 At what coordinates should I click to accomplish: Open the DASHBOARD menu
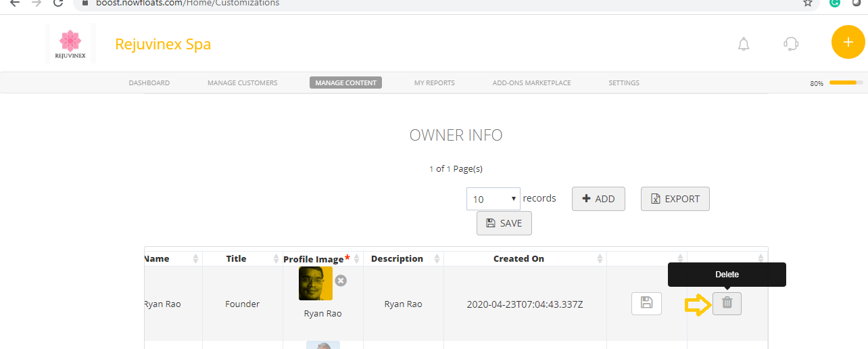(x=149, y=83)
